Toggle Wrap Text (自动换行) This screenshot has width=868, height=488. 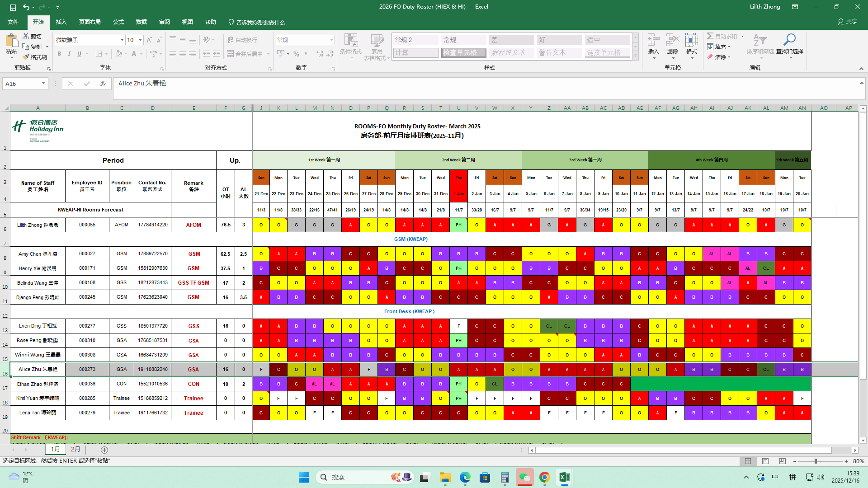click(x=242, y=40)
